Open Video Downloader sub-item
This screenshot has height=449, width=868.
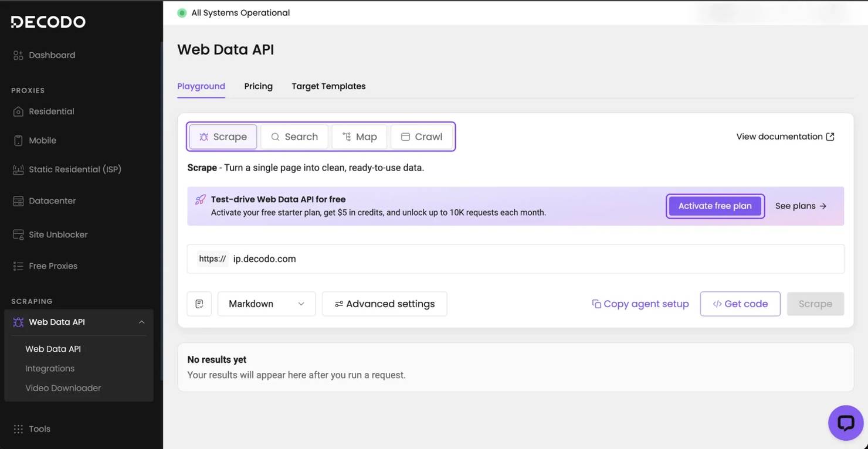[63, 388]
